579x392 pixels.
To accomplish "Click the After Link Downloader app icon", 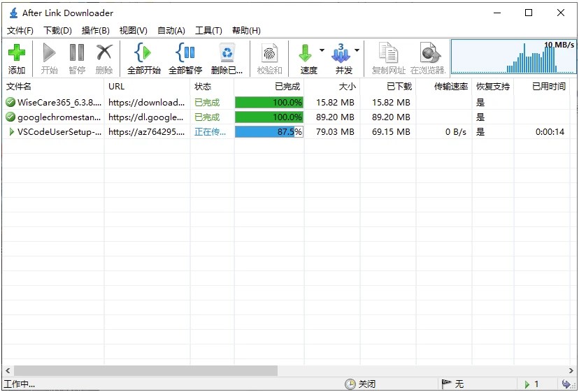I will tap(14, 13).
